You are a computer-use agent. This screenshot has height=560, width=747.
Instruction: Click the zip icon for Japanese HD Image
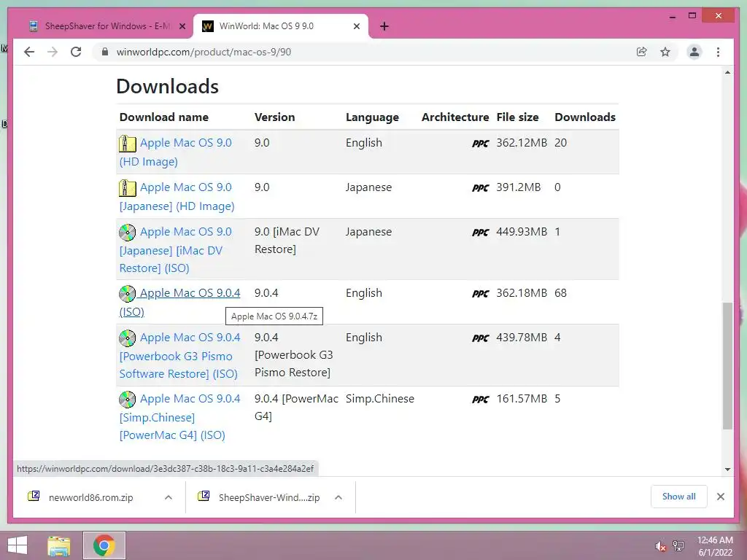tap(127, 188)
